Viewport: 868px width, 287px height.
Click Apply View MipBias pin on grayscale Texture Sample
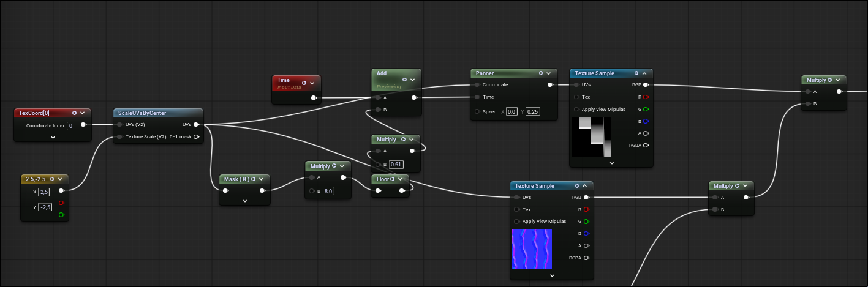[x=576, y=109]
